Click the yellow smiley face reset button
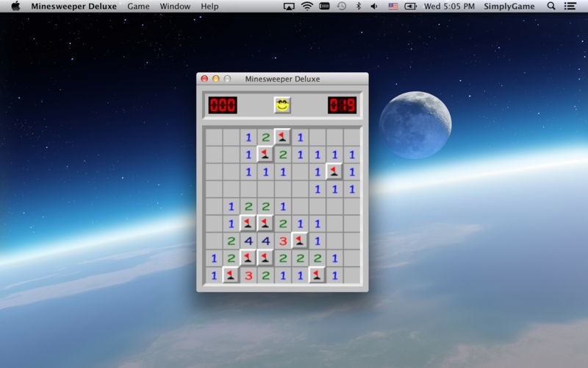The height and width of the screenshot is (368, 588). click(x=282, y=105)
